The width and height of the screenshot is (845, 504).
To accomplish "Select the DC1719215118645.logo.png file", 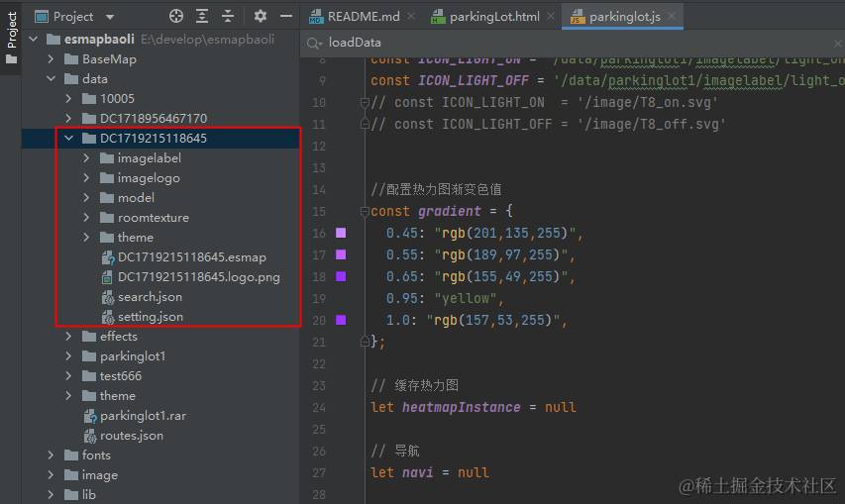I will coord(199,277).
